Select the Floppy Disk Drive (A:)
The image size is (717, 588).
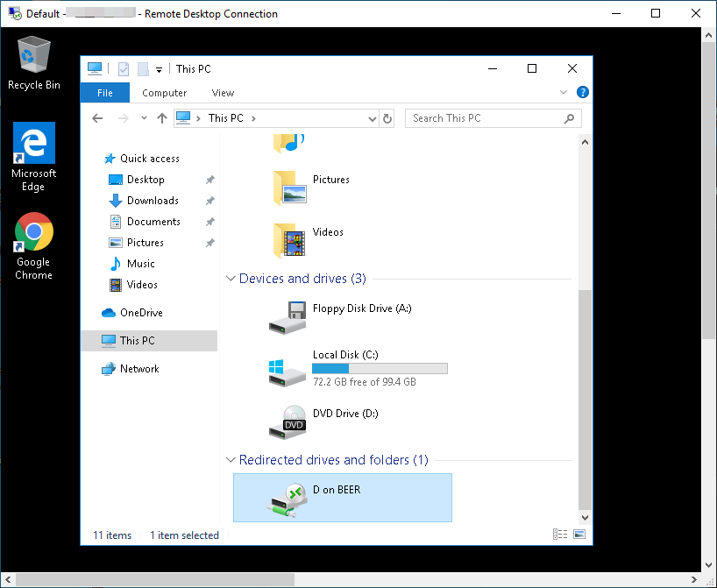tap(289, 316)
